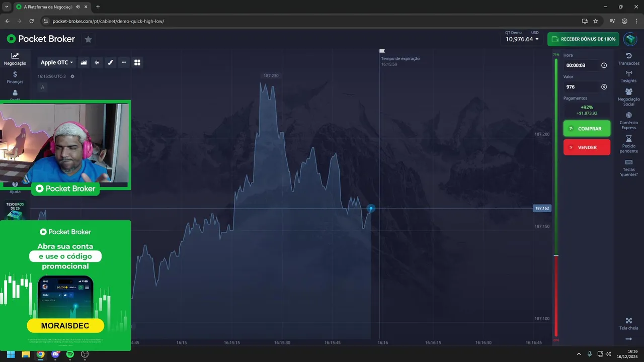
Task: Click the red VENDER button
Action: point(587,147)
